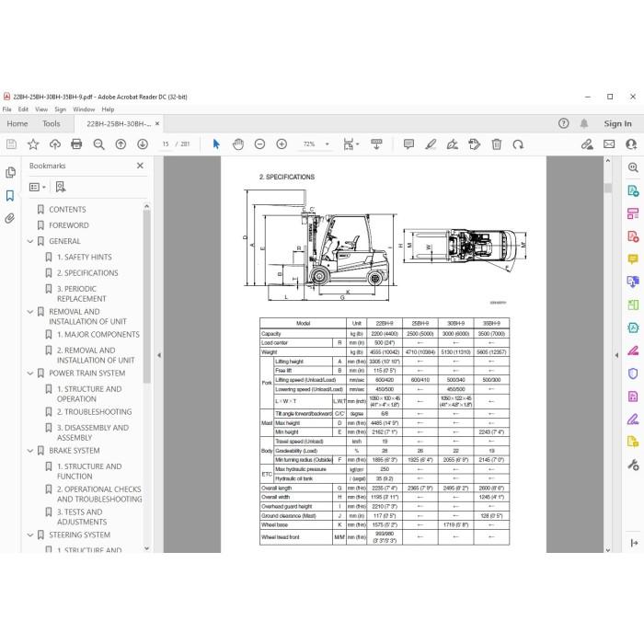
Task: Open 3. PERIODIC REPLACEMENT bookmark
Action: [81, 293]
